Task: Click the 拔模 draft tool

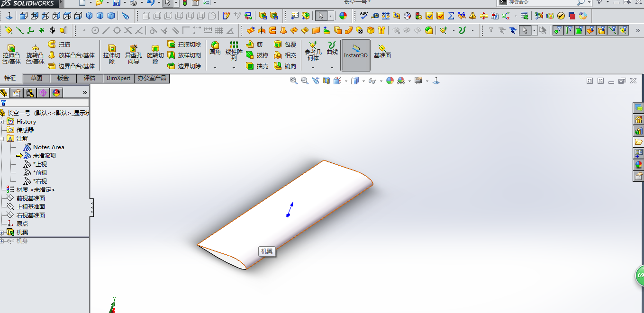Action: click(x=257, y=55)
